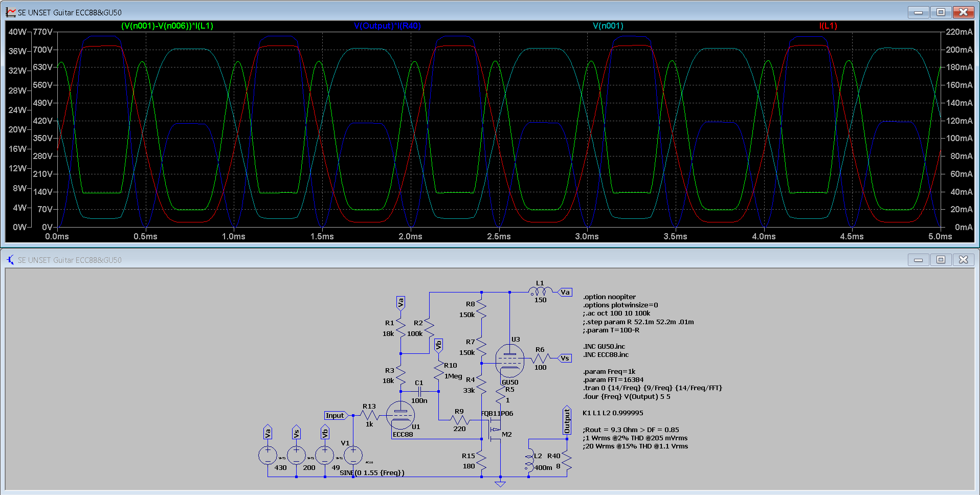
Task: Click the K1 L1 L2 coupling directive
Action: coord(613,413)
